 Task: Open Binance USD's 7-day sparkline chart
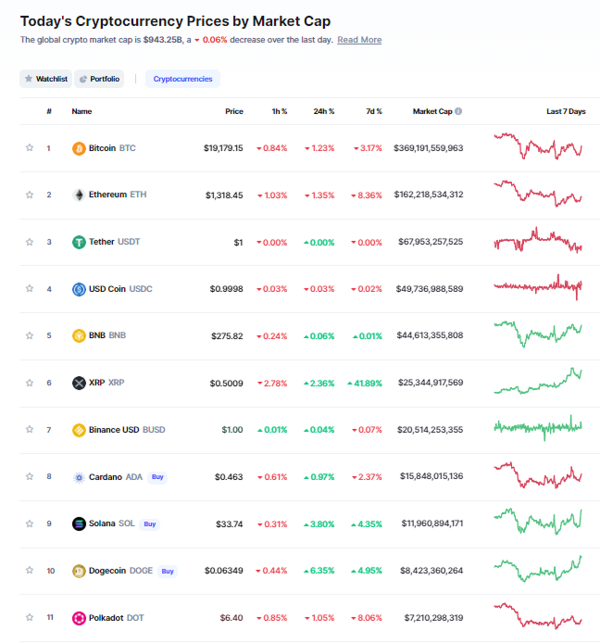coord(538,428)
